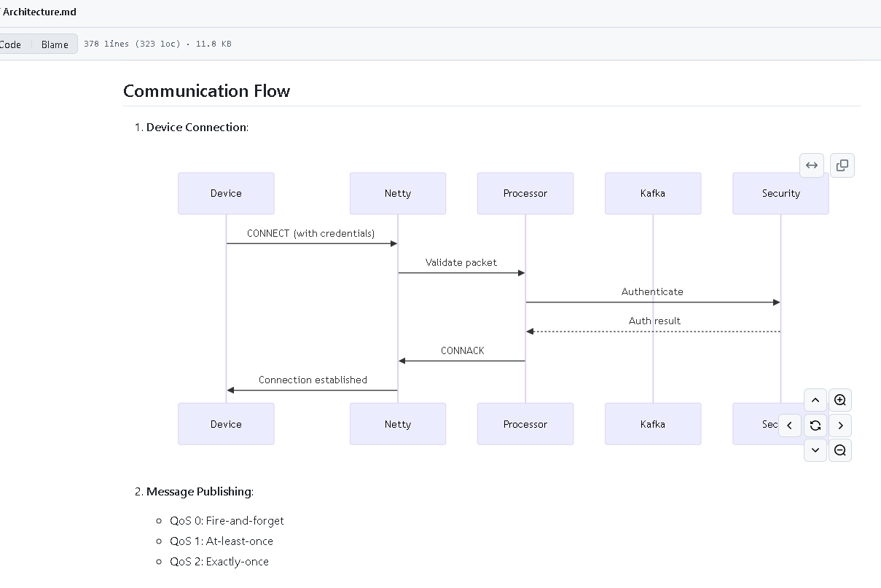Zoom out of the sequence diagram
Screen dimensions: 881x588
(x=840, y=450)
